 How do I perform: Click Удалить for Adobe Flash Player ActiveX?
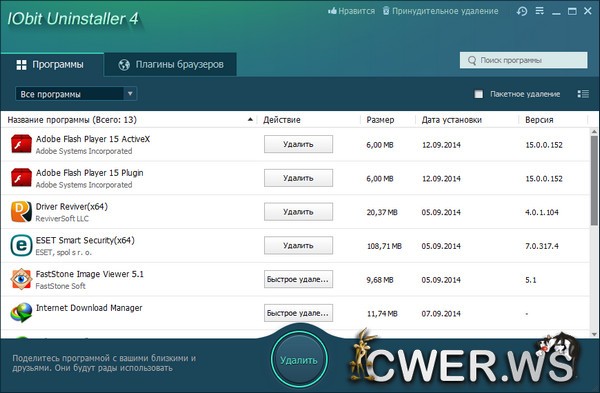[x=298, y=144]
